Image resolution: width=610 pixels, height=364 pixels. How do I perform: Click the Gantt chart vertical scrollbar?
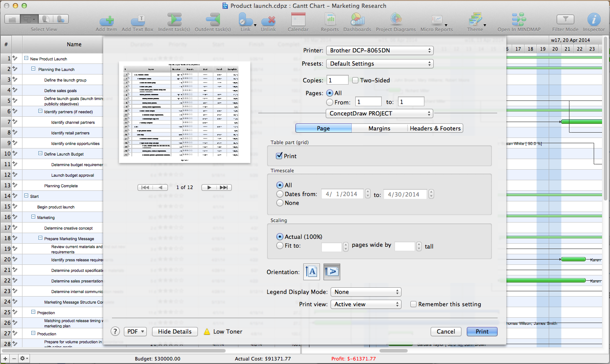pyautogui.click(x=606, y=119)
